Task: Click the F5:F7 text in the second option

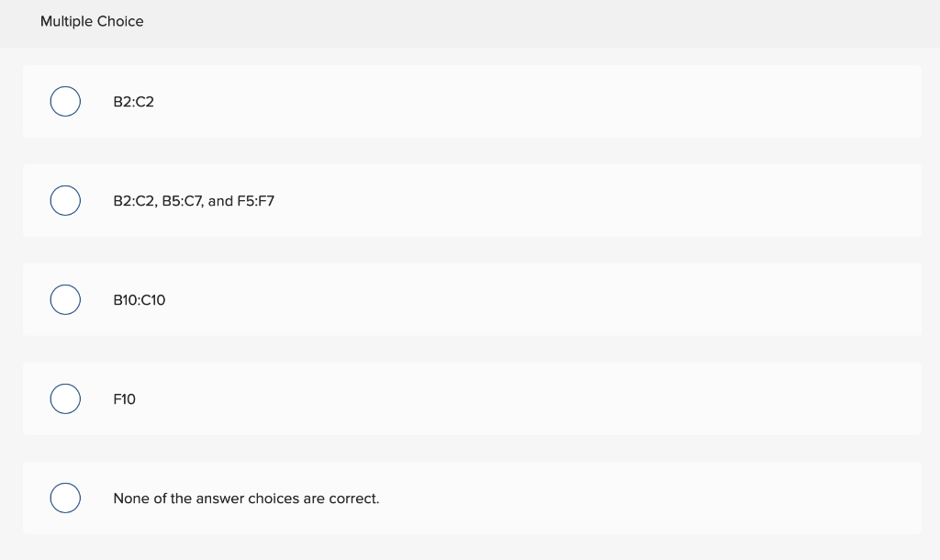Action: pyautogui.click(x=256, y=201)
